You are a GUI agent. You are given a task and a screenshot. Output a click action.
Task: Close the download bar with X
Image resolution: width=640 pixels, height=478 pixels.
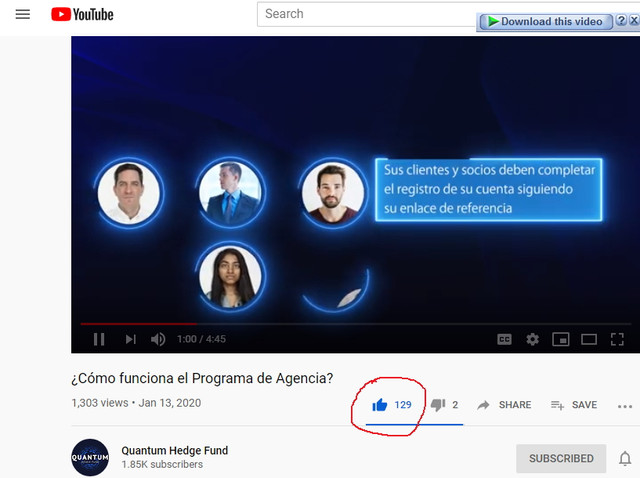pyautogui.click(x=634, y=20)
